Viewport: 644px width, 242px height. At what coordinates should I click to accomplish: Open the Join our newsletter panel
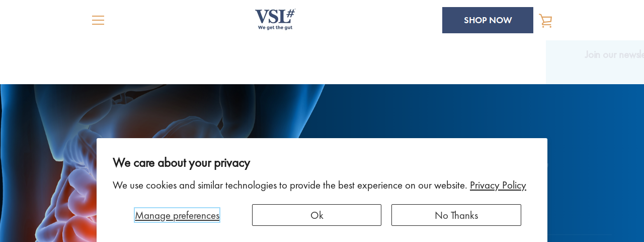click(614, 54)
